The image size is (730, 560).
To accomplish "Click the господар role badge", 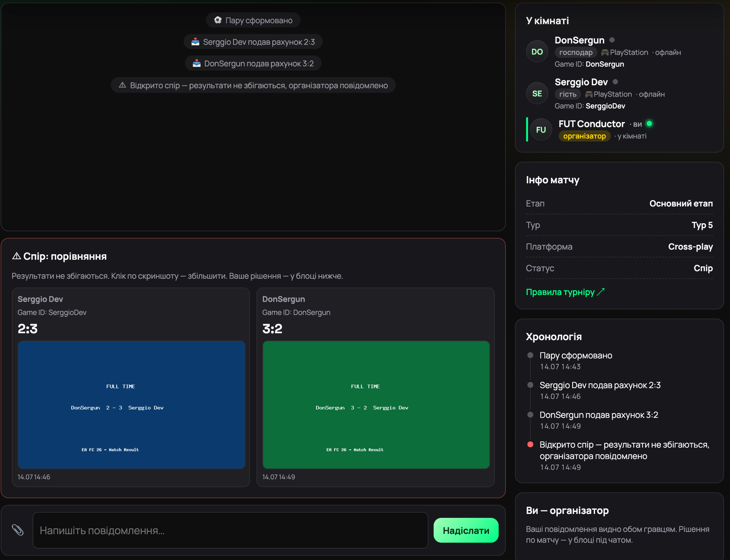I will (576, 52).
